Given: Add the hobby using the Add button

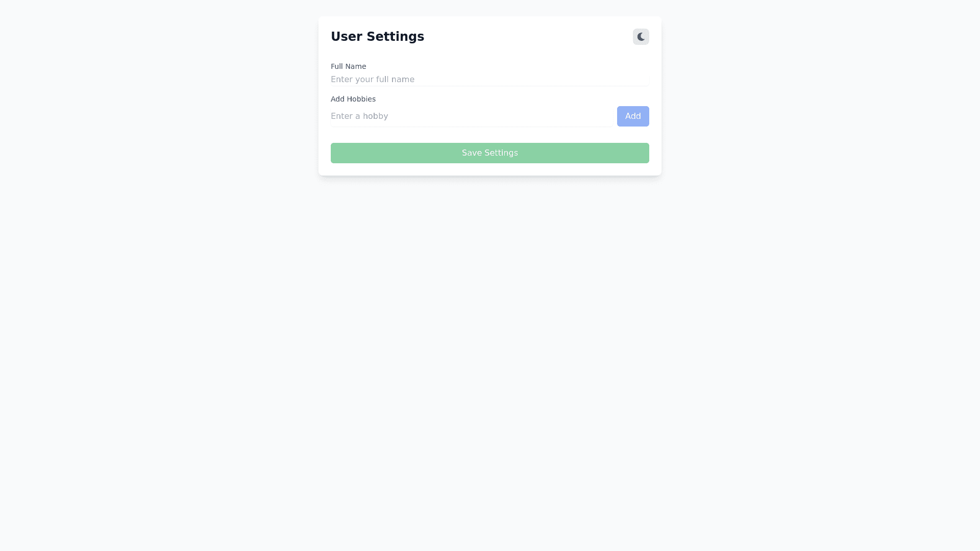Looking at the screenshot, I should [x=632, y=116].
